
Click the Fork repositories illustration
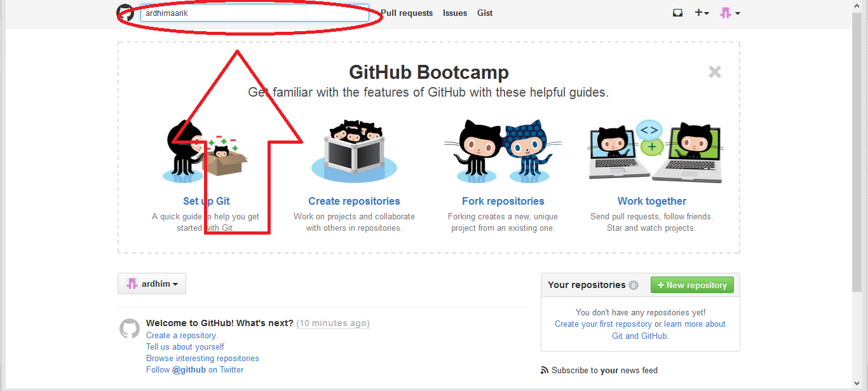(503, 151)
